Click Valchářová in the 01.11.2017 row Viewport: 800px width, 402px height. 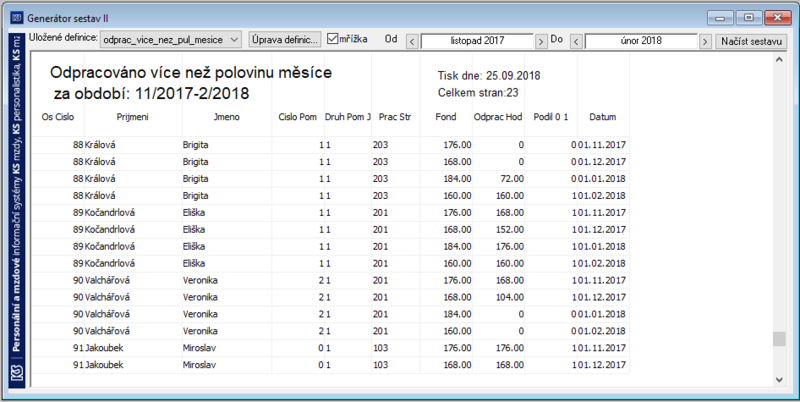(x=107, y=280)
